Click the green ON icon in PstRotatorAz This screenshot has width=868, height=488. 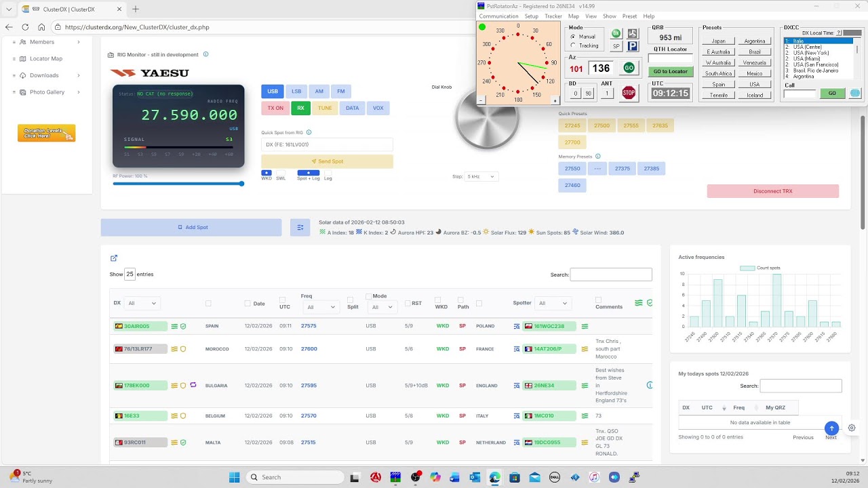pos(616,33)
